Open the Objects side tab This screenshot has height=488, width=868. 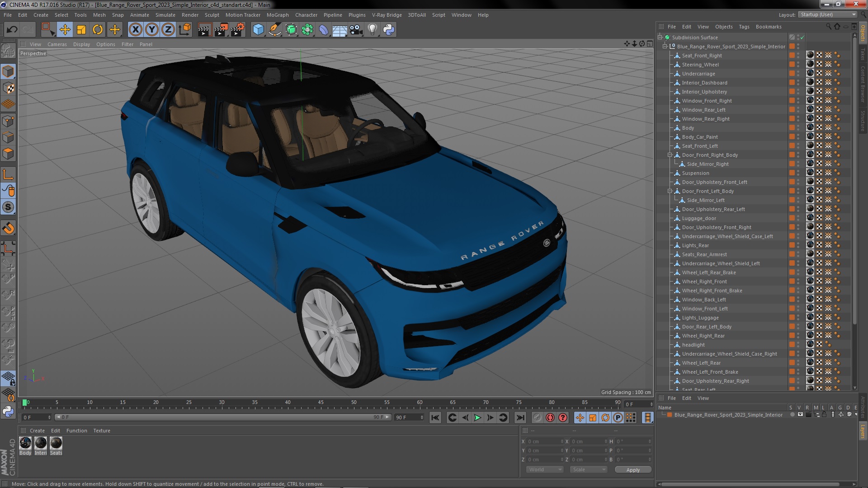coord(863,33)
